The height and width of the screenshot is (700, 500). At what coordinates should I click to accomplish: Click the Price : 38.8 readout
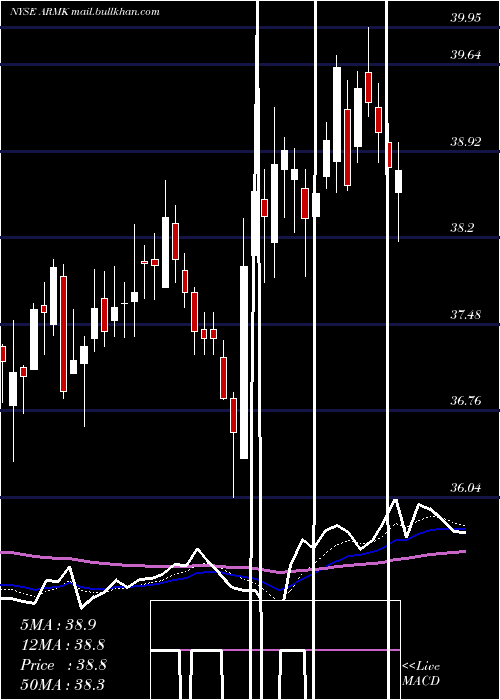[63, 665]
